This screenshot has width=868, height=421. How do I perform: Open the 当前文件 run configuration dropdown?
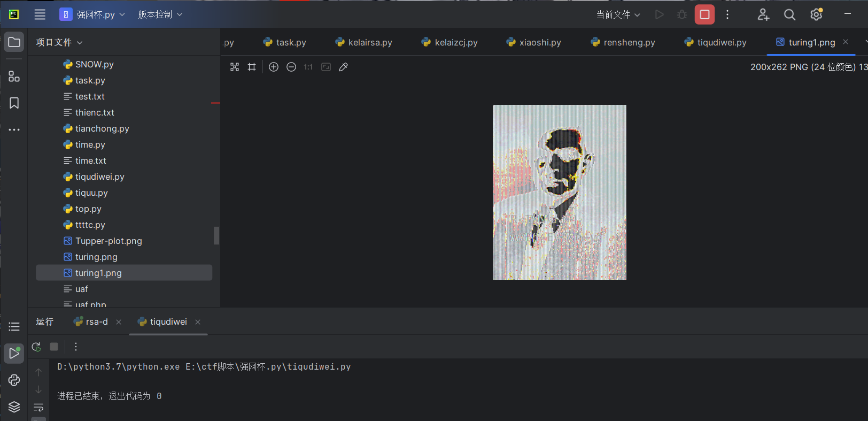click(618, 14)
